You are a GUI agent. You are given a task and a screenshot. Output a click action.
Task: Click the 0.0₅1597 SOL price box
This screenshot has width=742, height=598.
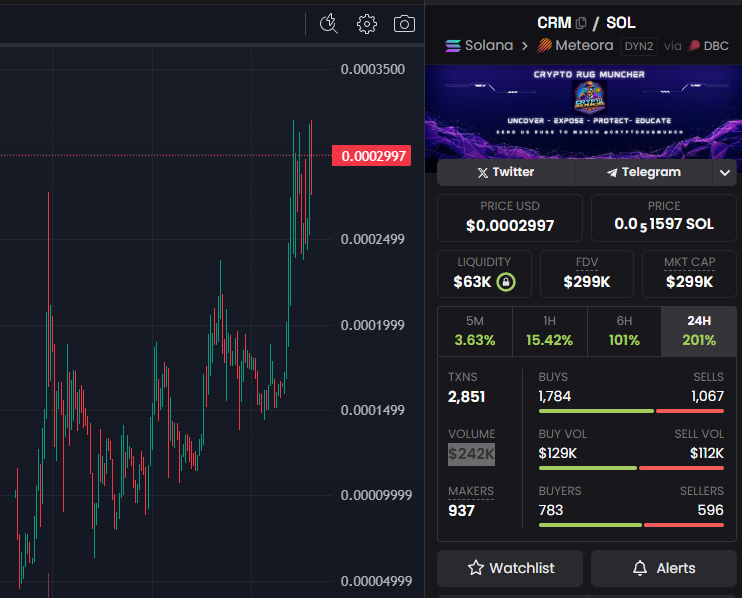(663, 218)
